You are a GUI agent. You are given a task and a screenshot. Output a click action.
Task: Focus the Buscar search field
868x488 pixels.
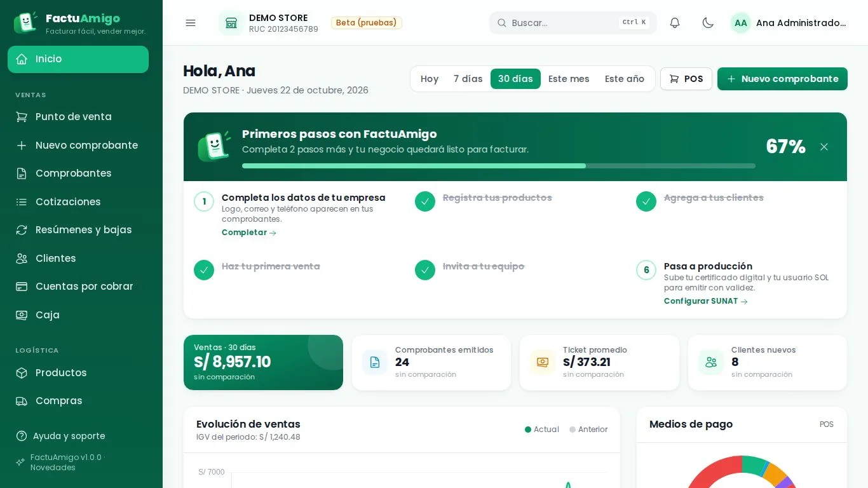pos(573,23)
